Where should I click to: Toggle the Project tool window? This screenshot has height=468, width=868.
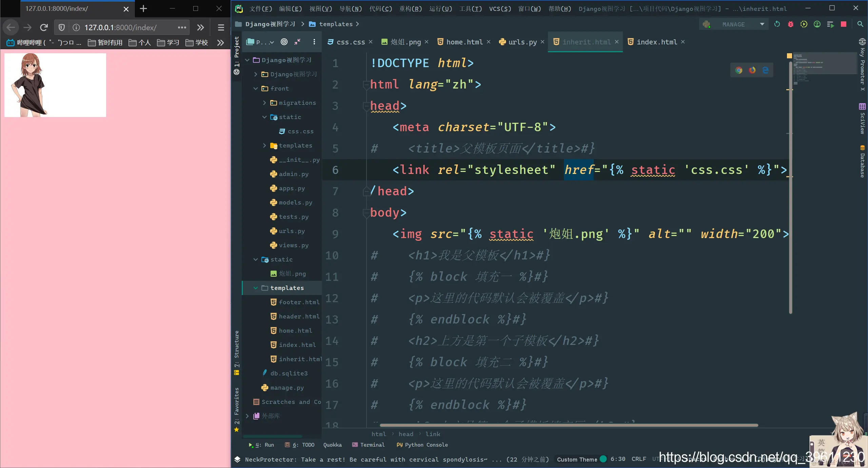click(237, 51)
